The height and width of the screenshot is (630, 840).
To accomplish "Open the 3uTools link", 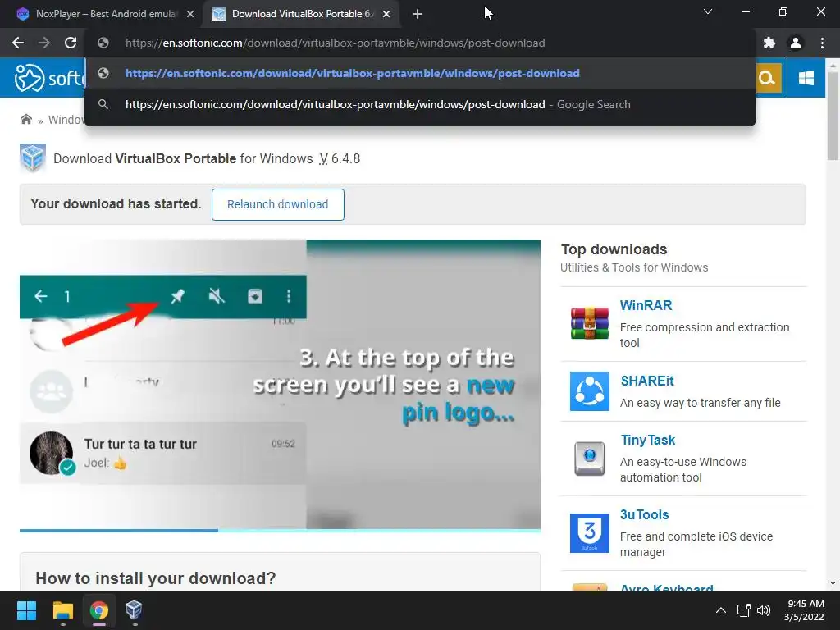I will (645, 514).
